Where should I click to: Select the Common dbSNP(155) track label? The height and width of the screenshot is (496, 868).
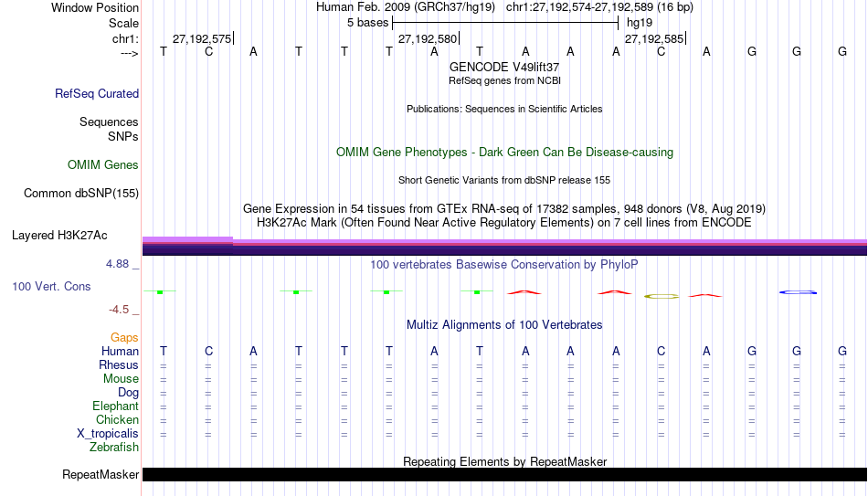click(x=81, y=194)
